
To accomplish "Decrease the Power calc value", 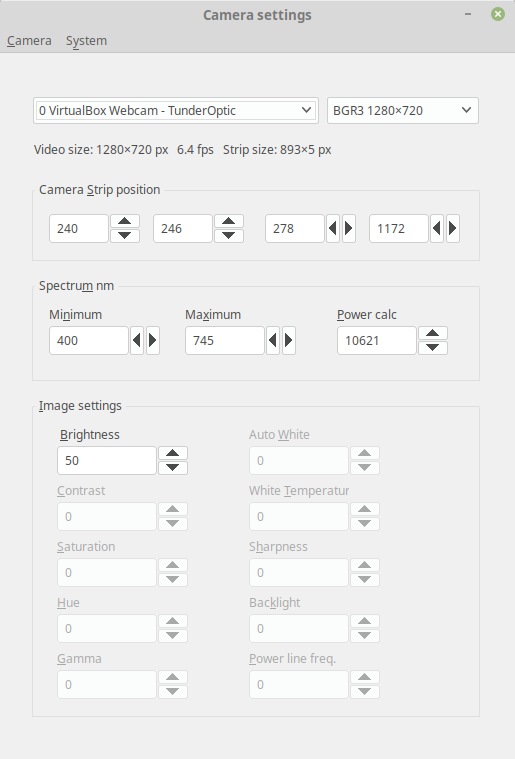I will 433,347.
